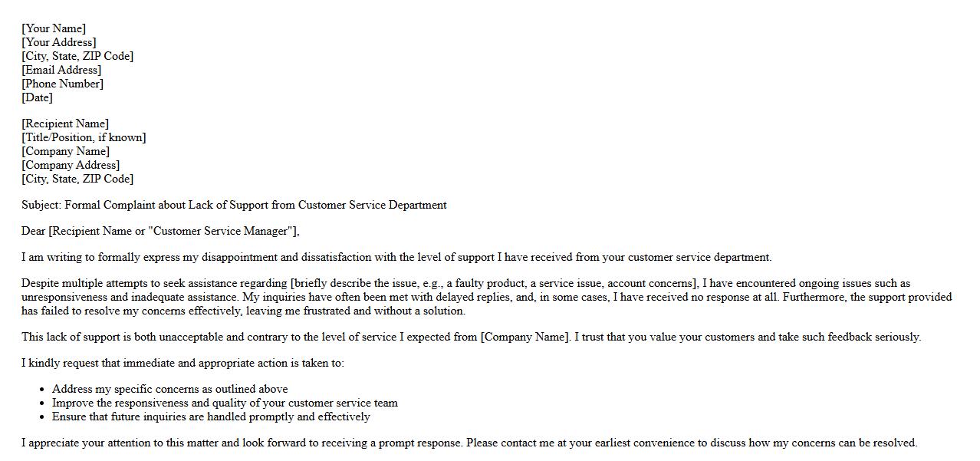980x461 pixels.
Task: Click the [Recipient Name] address line
Action: pos(65,123)
